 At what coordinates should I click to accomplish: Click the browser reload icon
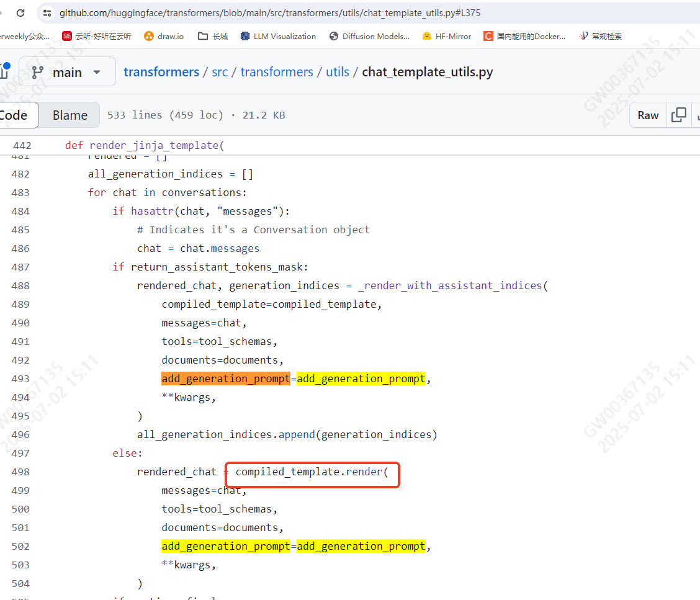click(20, 13)
